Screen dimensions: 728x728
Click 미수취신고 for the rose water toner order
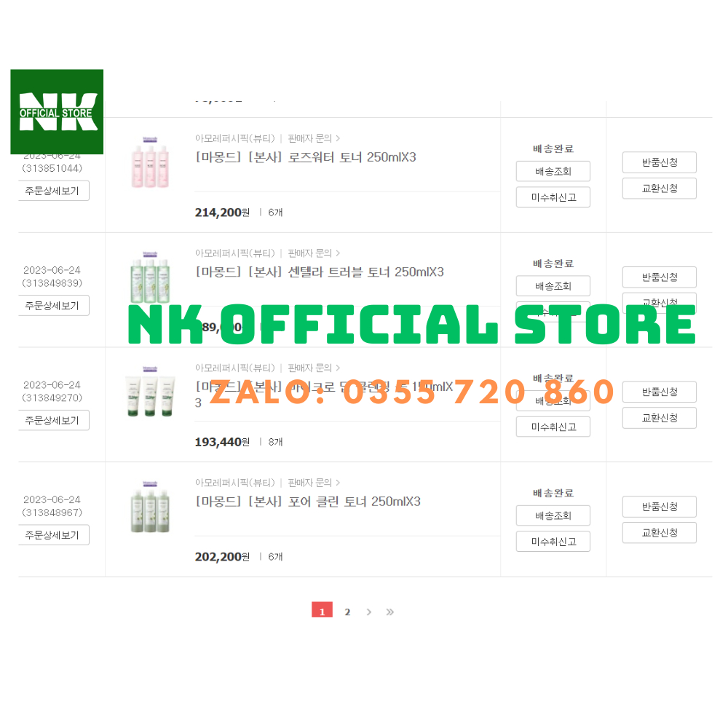[553, 197]
